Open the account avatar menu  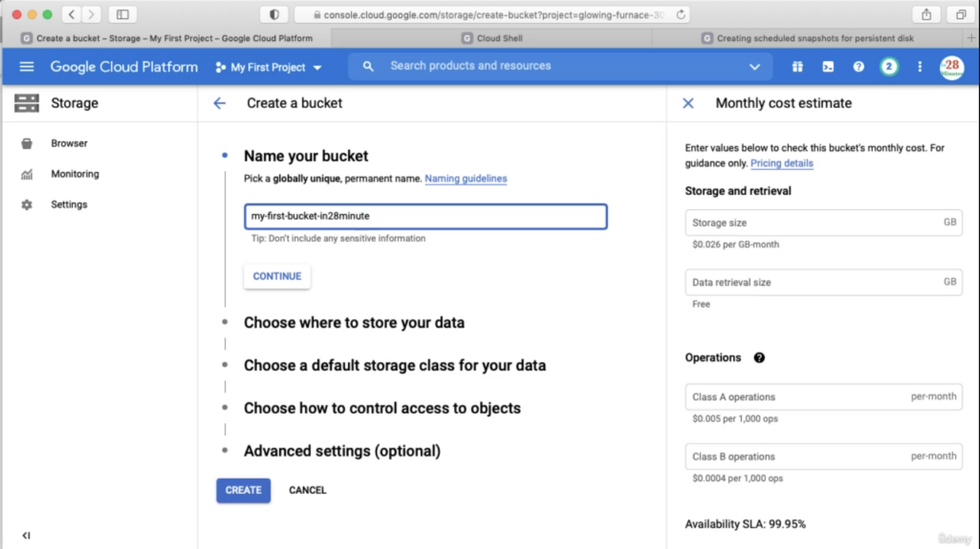coord(952,67)
